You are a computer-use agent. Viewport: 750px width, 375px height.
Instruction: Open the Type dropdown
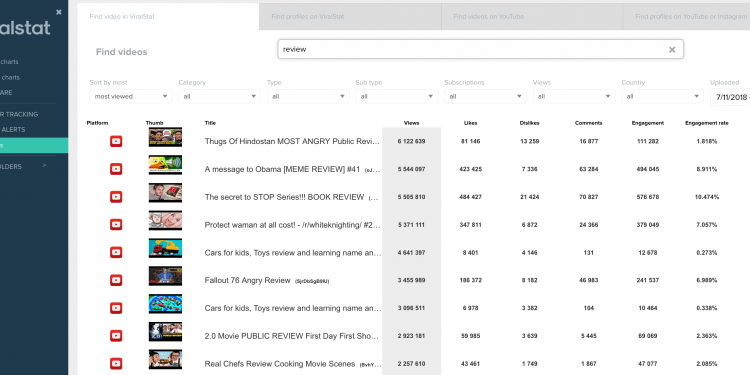coord(308,97)
